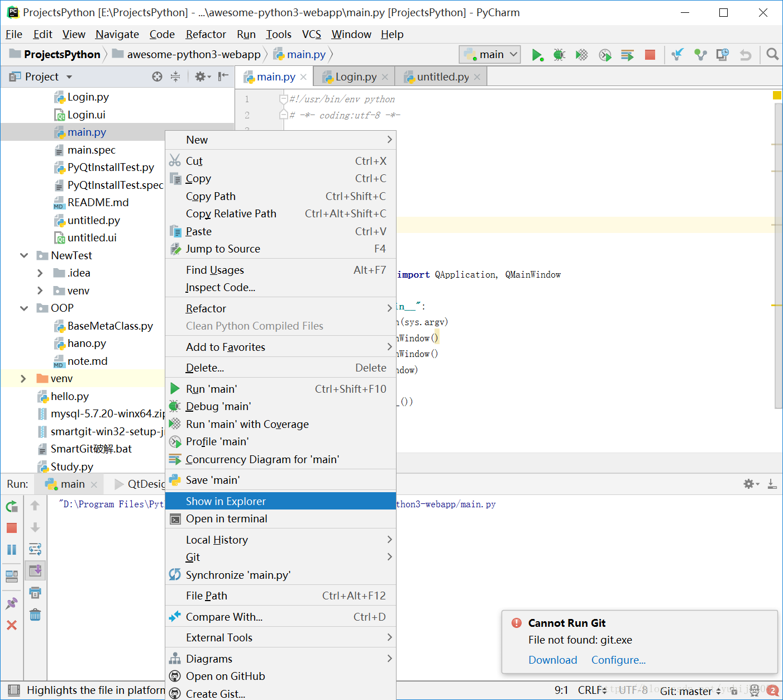Select README.md in project tree
This screenshot has width=783, height=700.
91,203
